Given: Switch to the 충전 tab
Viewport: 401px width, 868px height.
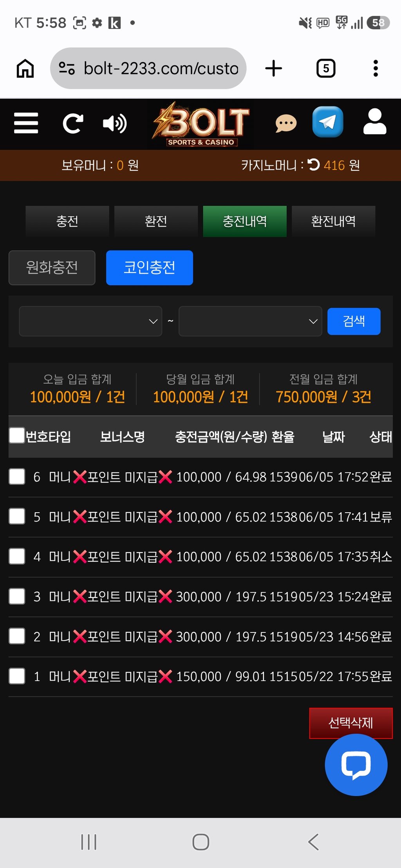Looking at the screenshot, I should pyautogui.click(x=67, y=222).
